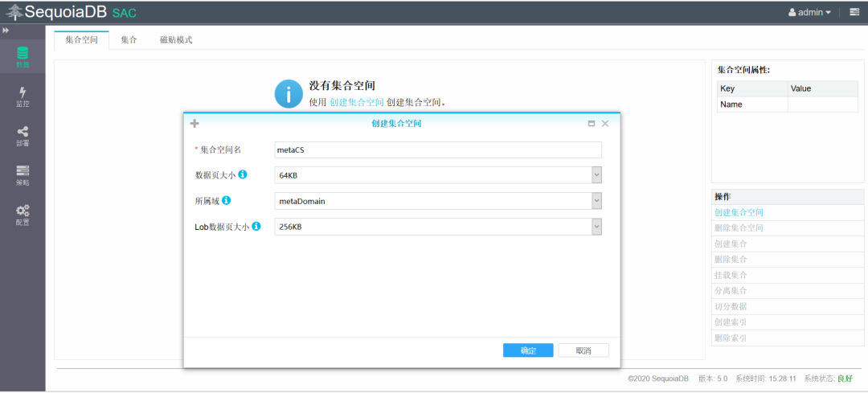The width and height of the screenshot is (868, 393).
Task: Expand the 数据页大小 64KB dropdown
Action: [596, 175]
